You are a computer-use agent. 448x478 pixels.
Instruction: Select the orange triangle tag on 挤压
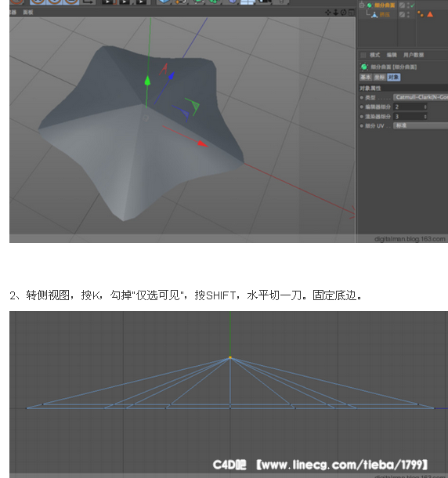[430, 14]
